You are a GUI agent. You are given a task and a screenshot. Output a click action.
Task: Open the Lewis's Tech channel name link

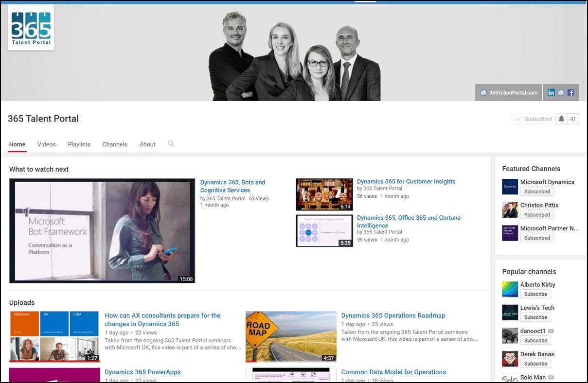(x=537, y=308)
